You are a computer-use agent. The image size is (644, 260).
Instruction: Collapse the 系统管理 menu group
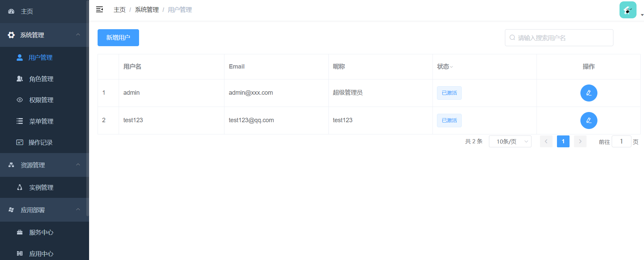[78, 35]
